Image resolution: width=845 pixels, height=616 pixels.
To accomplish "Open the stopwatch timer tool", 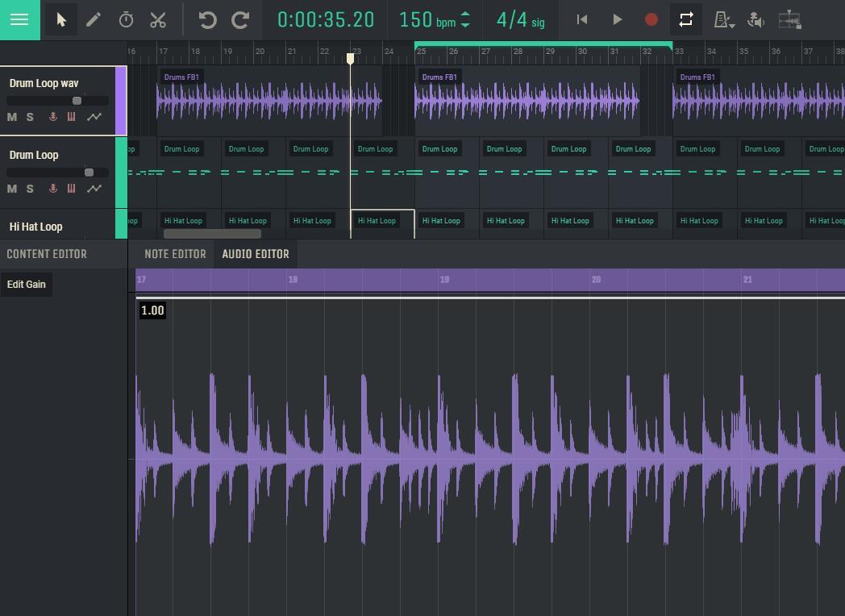I will pos(126,19).
